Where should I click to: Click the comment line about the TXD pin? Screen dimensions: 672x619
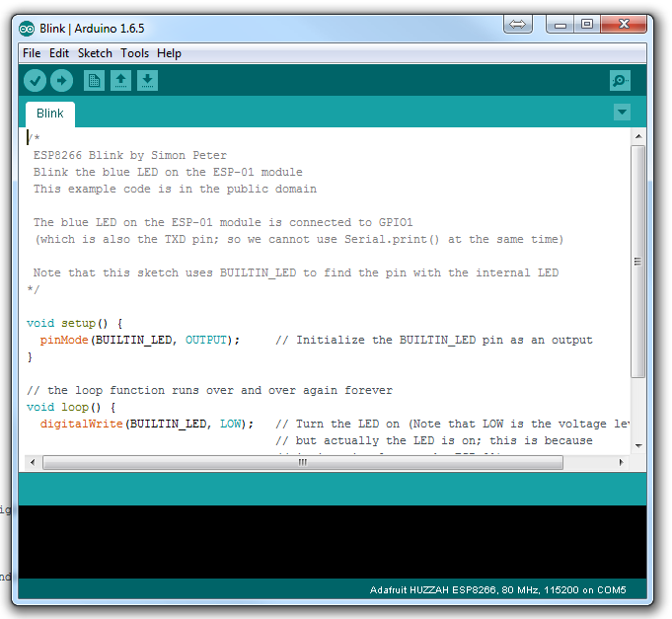pyautogui.click(x=299, y=239)
